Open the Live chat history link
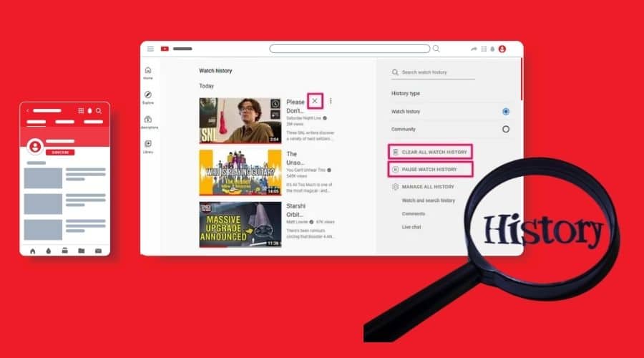Viewport: 644px width, 358px height. click(x=411, y=227)
